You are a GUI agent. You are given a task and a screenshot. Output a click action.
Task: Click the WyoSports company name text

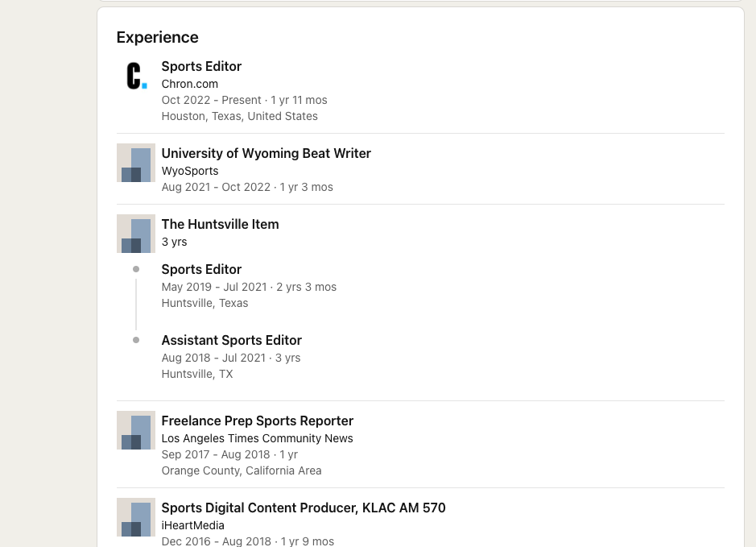pyautogui.click(x=189, y=171)
